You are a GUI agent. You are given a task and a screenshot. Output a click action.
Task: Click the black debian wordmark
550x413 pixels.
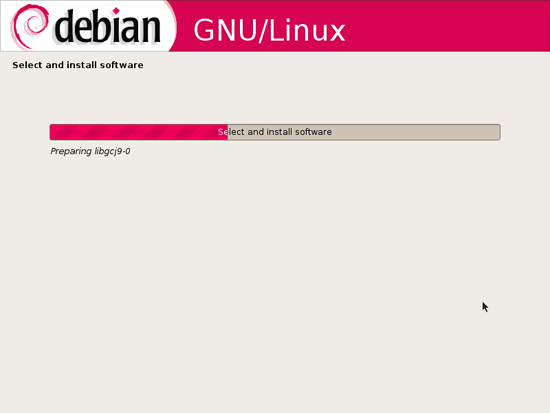pyautogui.click(x=108, y=26)
